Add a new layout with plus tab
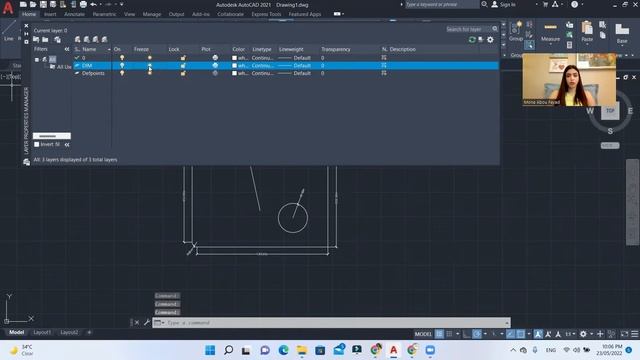This screenshot has height=360, width=640. (x=89, y=332)
